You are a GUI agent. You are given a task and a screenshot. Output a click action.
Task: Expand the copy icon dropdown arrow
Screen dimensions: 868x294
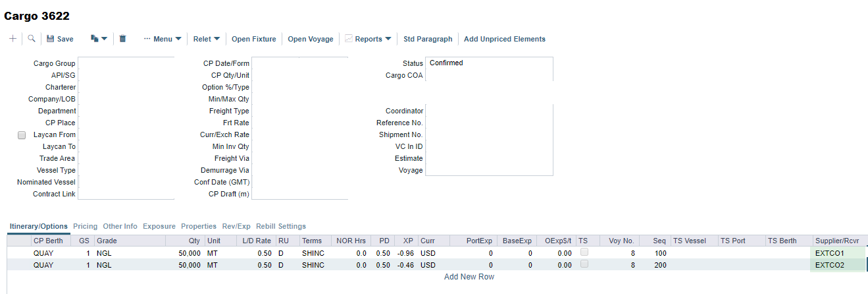click(x=104, y=39)
